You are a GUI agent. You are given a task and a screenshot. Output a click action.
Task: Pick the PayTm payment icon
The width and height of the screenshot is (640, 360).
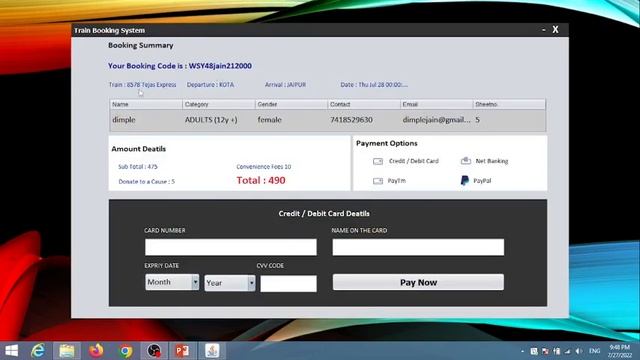click(x=378, y=181)
